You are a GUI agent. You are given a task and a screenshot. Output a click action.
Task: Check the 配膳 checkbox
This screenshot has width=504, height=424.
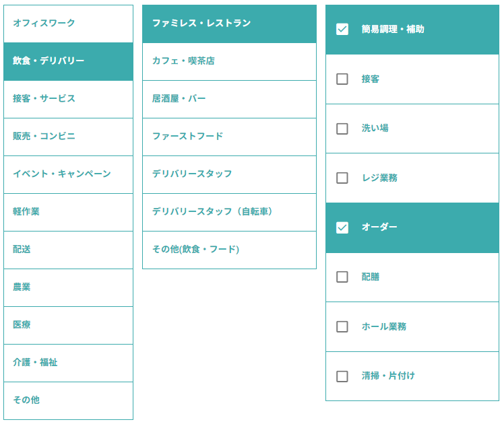342,277
